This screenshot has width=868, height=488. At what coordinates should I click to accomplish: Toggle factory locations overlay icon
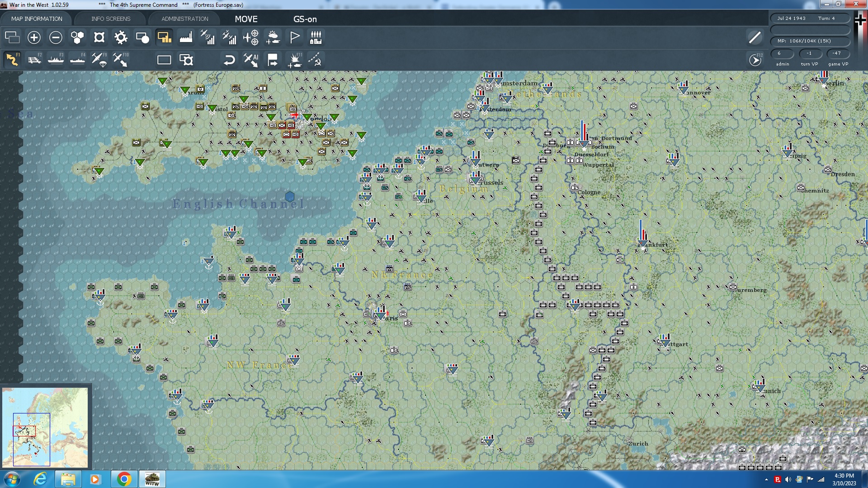(186, 38)
